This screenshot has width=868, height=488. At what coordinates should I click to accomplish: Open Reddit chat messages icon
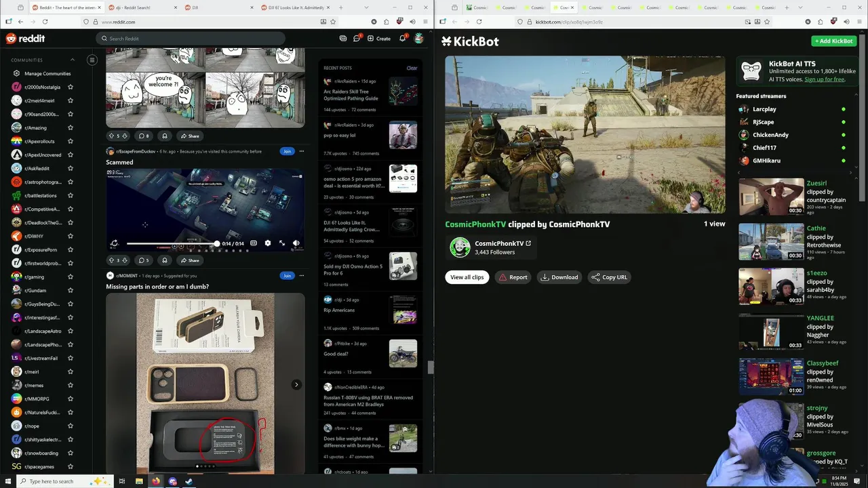(357, 39)
